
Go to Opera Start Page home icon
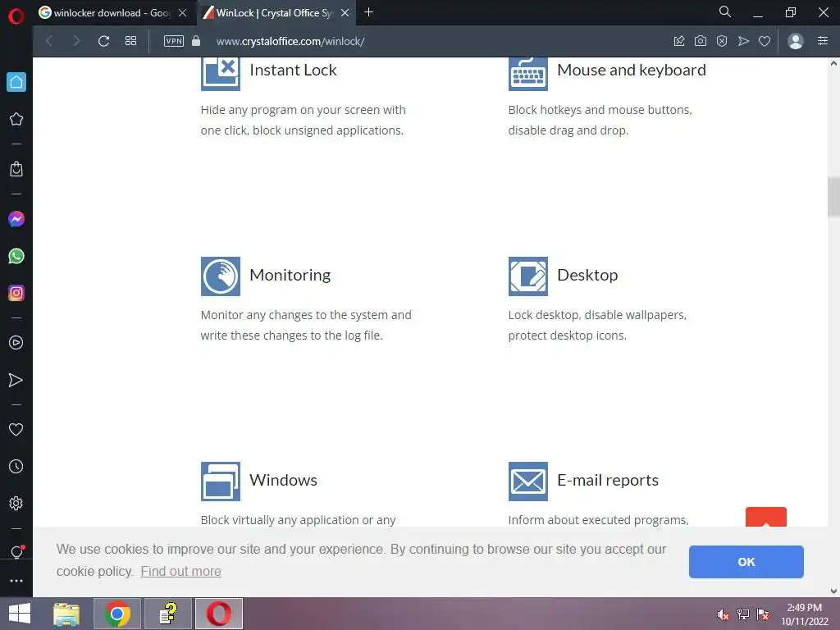16,82
